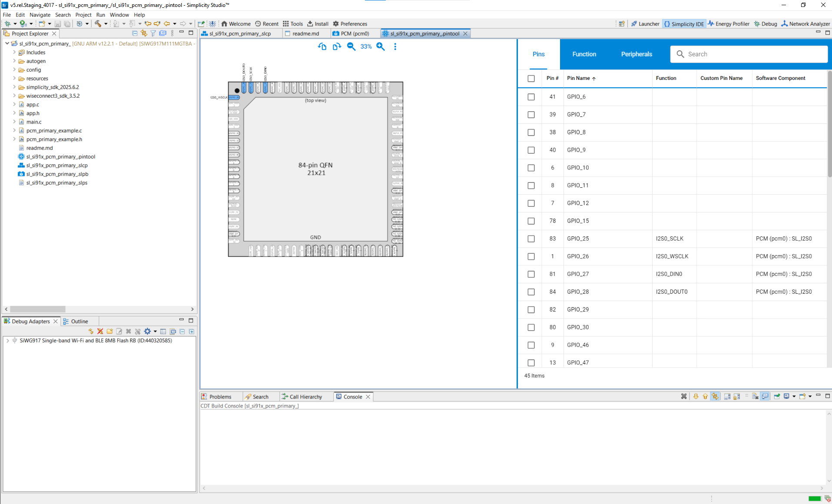Open the pin tool three-dot options menu
Image resolution: width=832 pixels, height=504 pixels.
click(x=395, y=46)
